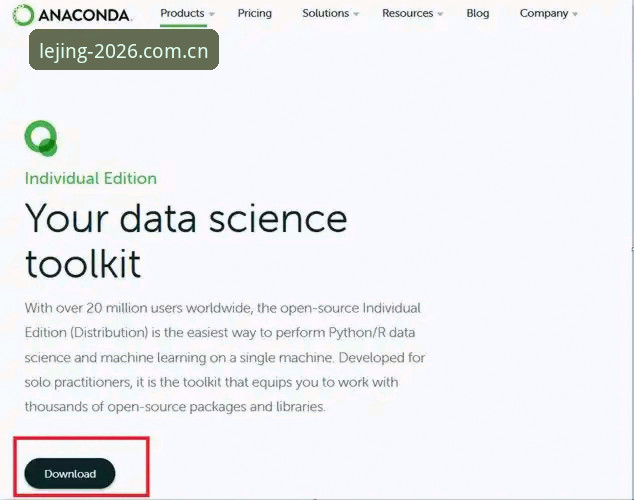Click the ANACONDA wordmark in the header
The image size is (634, 500).
[x=85, y=15]
